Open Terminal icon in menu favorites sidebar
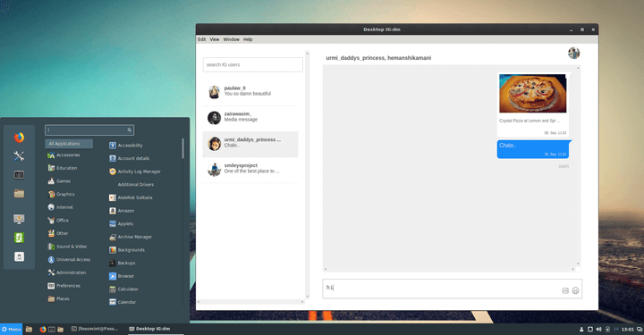The height and width of the screenshot is (335, 644). coord(19,175)
